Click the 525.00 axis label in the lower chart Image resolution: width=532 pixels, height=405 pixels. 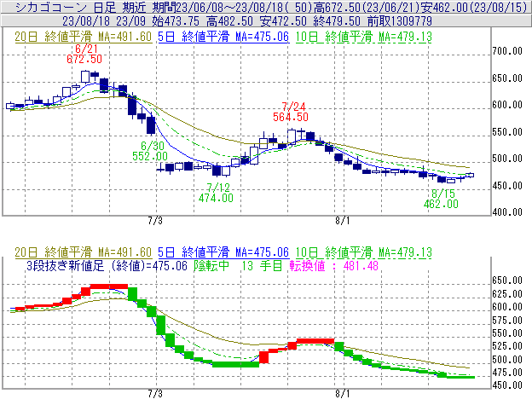tap(507, 346)
